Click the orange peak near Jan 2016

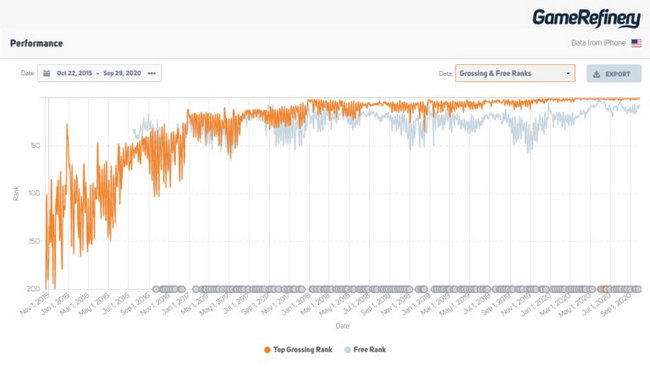67,124
